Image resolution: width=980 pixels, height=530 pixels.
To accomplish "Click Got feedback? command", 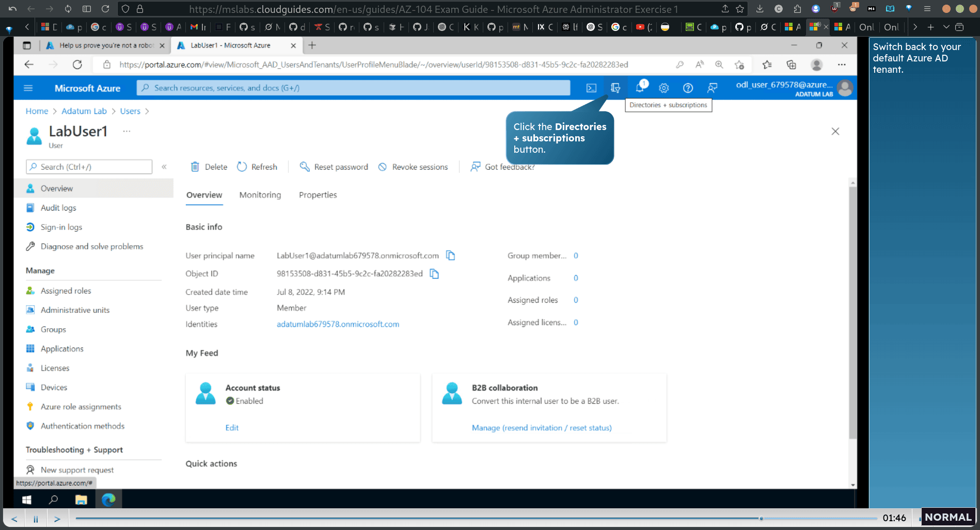I will pyautogui.click(x=502, y=167).
